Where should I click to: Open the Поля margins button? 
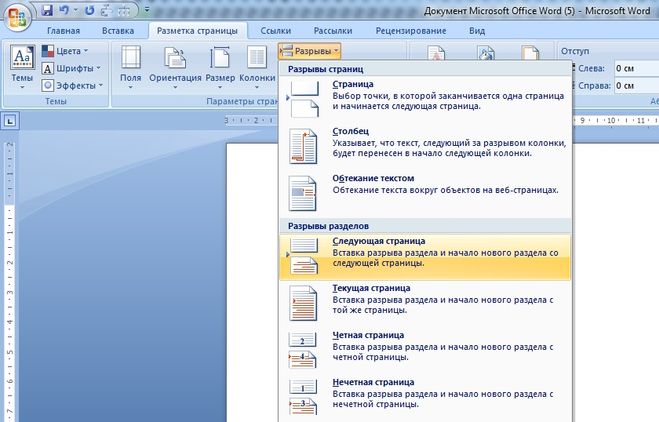pos(131,67)
